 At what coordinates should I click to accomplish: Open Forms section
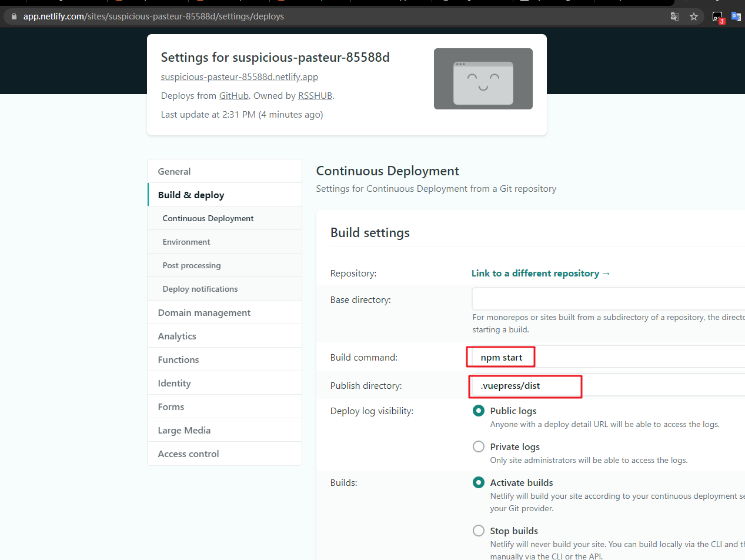(225, 406)
